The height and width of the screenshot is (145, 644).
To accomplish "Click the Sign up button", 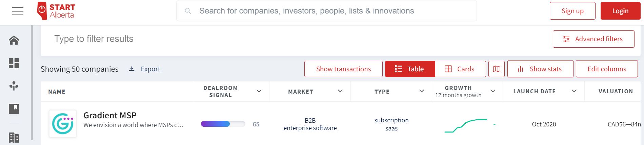I will (x=572, y=11).
